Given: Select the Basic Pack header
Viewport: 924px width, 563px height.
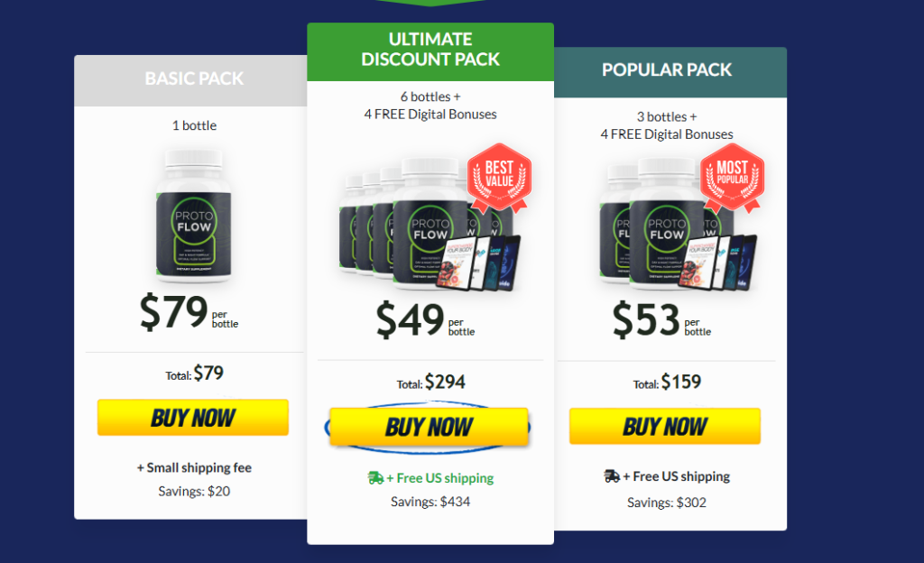Looking at the screenshot, I should pyautogui.click(x=194, y=78).
